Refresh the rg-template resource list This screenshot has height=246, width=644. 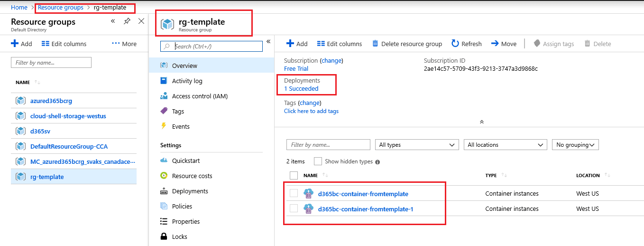(x=466, y=44)
